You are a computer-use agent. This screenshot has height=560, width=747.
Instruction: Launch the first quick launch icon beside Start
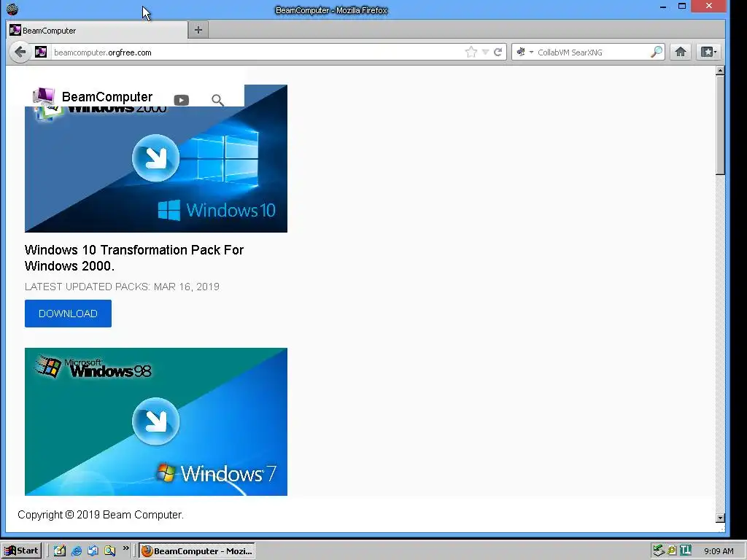coord(60,551)
